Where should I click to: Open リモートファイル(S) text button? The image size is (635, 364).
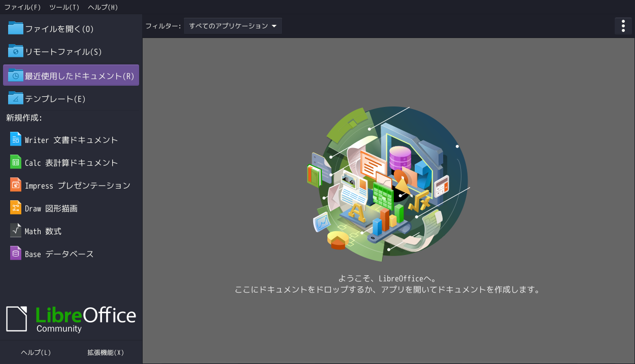tap(63, 52)
